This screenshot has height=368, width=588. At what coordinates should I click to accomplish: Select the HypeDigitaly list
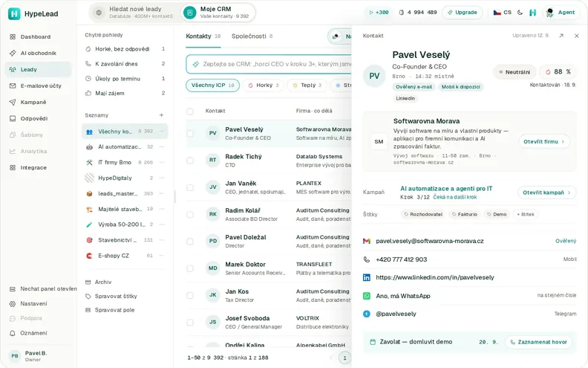(125, 178)
